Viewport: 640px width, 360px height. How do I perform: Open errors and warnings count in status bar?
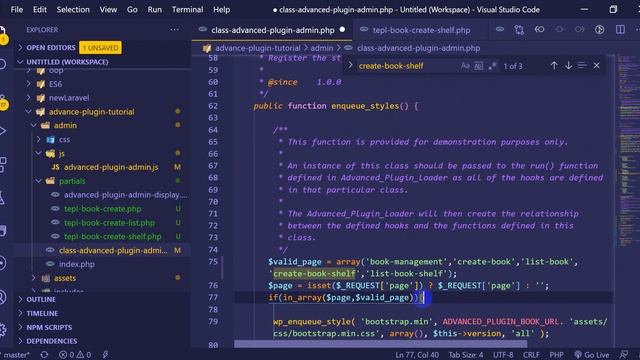click(75, 355)
